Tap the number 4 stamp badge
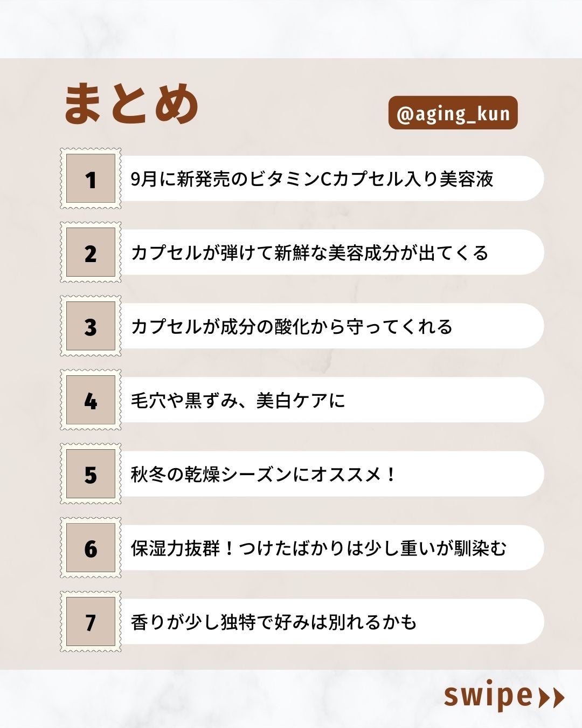 pos(91,401)
